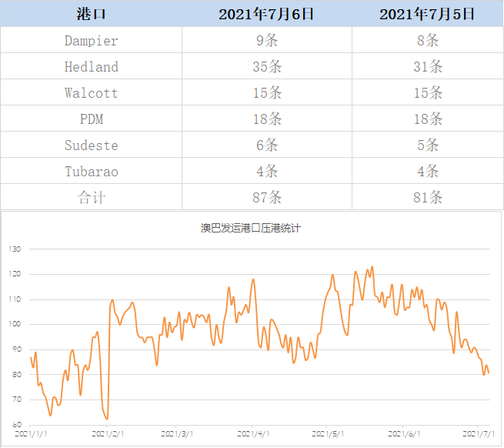Click the total 87条 value
Viewport: 504px width, 448px height.
pyautogui.click(x=267, y=197)
